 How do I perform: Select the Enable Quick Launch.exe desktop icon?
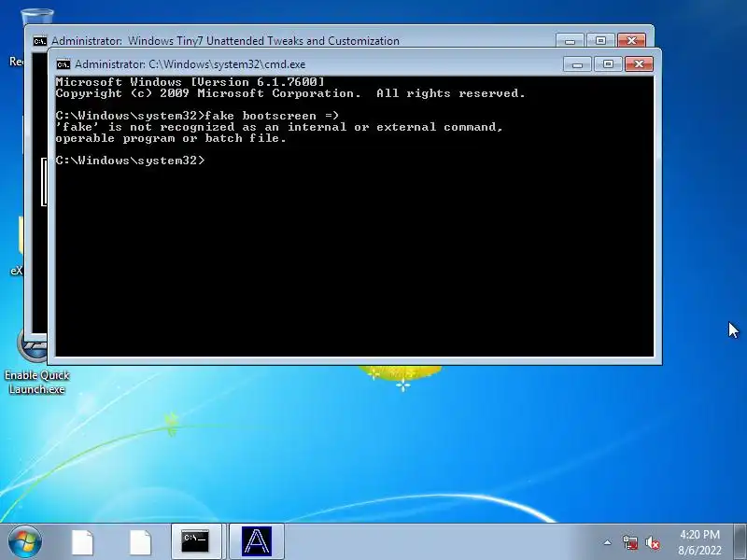click(36, 362)
